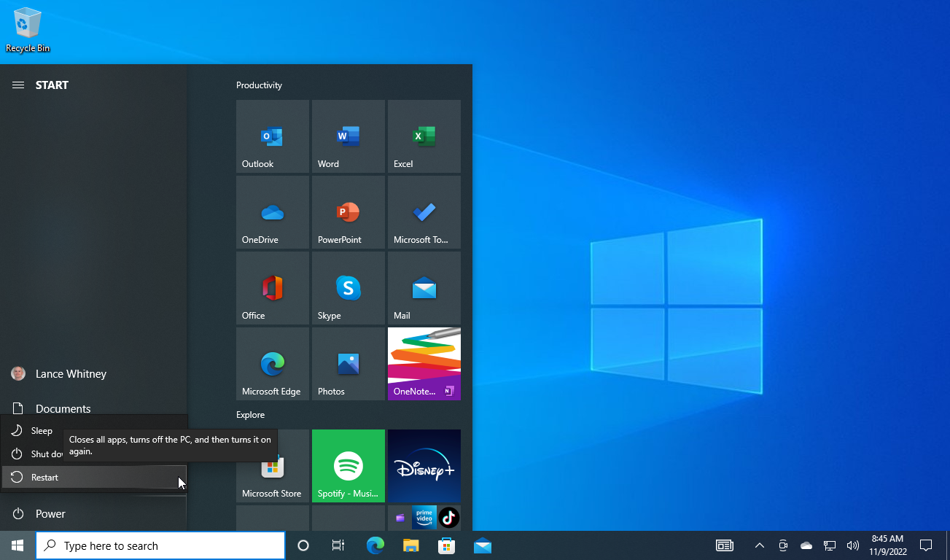Image resolution: width=950 pixels, height=560 pixels.
Task: Click the Productivity group heading
Action: pos(259,85)
